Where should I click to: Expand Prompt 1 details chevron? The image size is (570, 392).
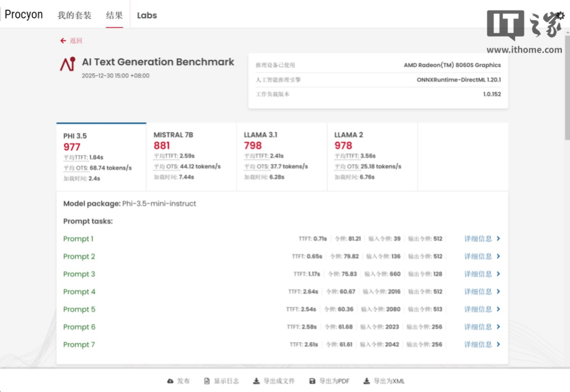(x=498, y=239)
